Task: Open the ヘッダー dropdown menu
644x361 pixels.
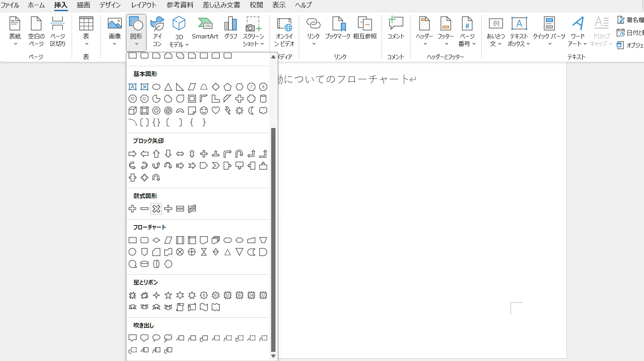Action: pos(424,32)
